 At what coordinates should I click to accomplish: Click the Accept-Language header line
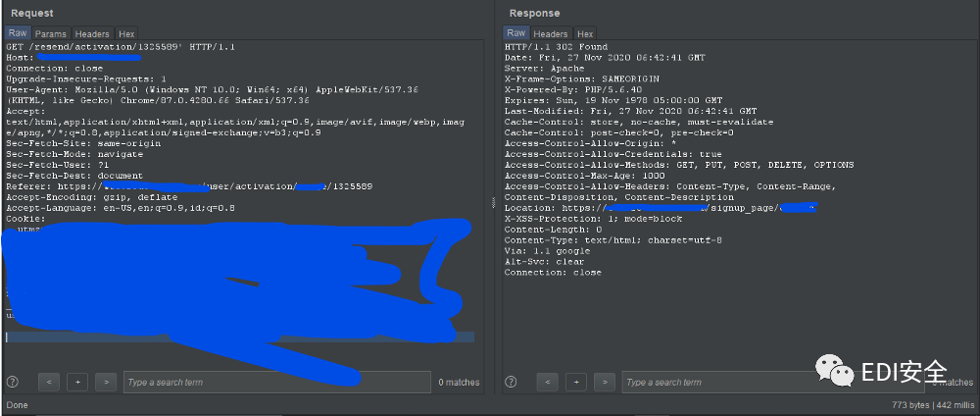pyautogui.click(x=121, y=208)
